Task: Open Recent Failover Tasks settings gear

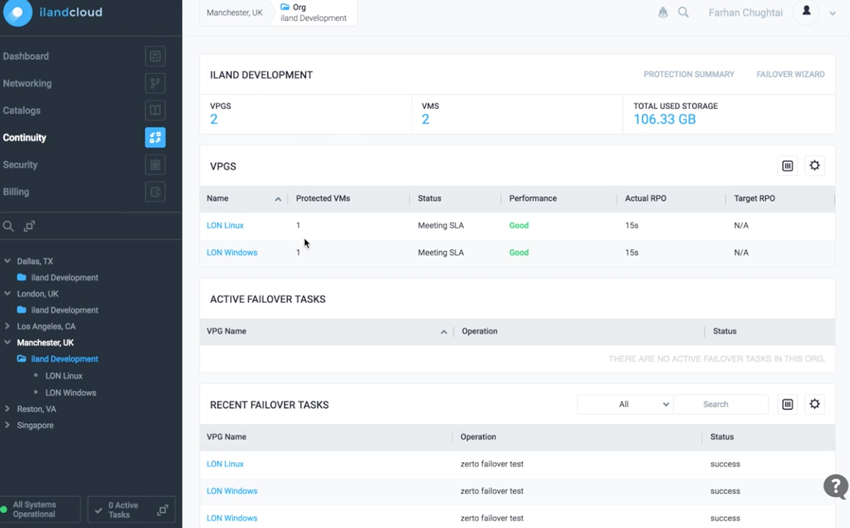Action: [814, 404]
